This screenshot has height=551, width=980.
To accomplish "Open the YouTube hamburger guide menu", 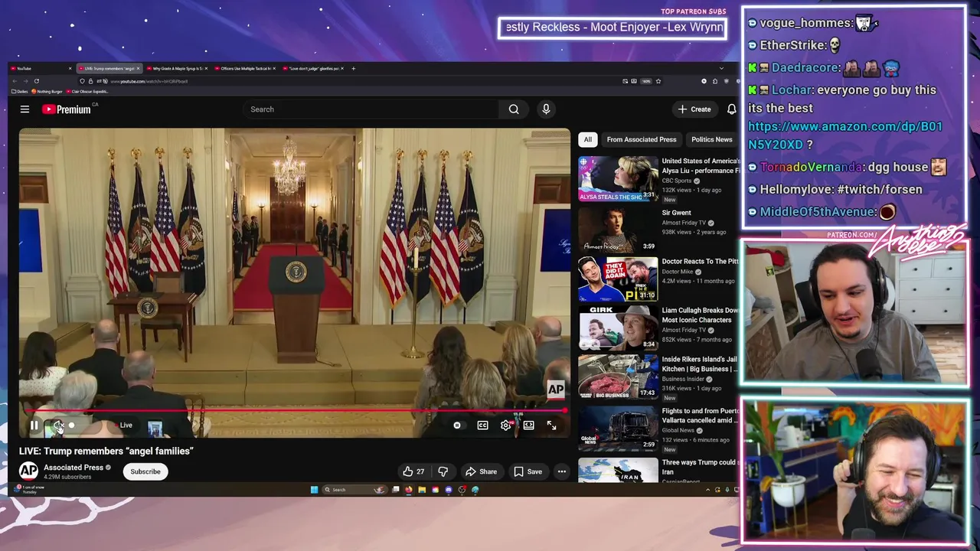I will [24, 109].
